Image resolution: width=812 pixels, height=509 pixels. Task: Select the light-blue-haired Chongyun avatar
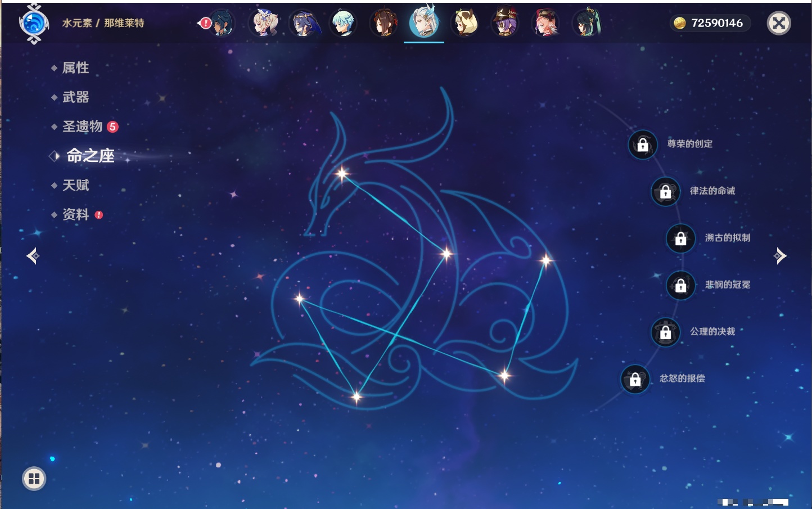point(343,23)
